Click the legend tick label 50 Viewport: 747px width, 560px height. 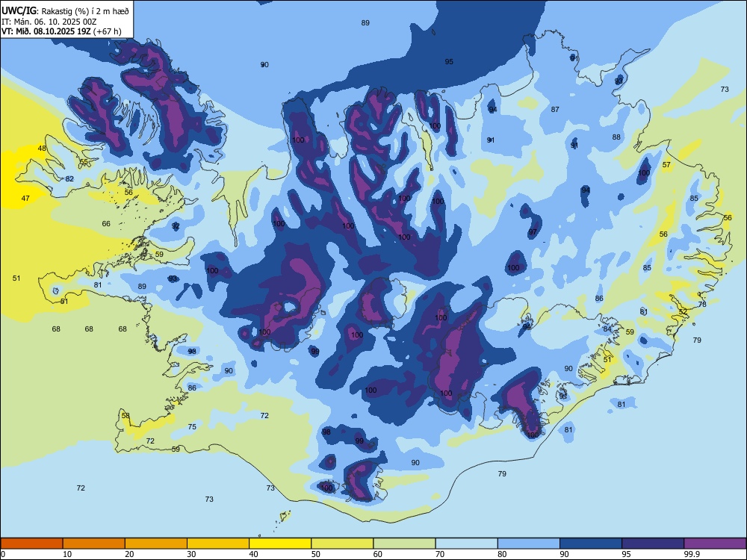pyautogui.click(x=316, y=554)
